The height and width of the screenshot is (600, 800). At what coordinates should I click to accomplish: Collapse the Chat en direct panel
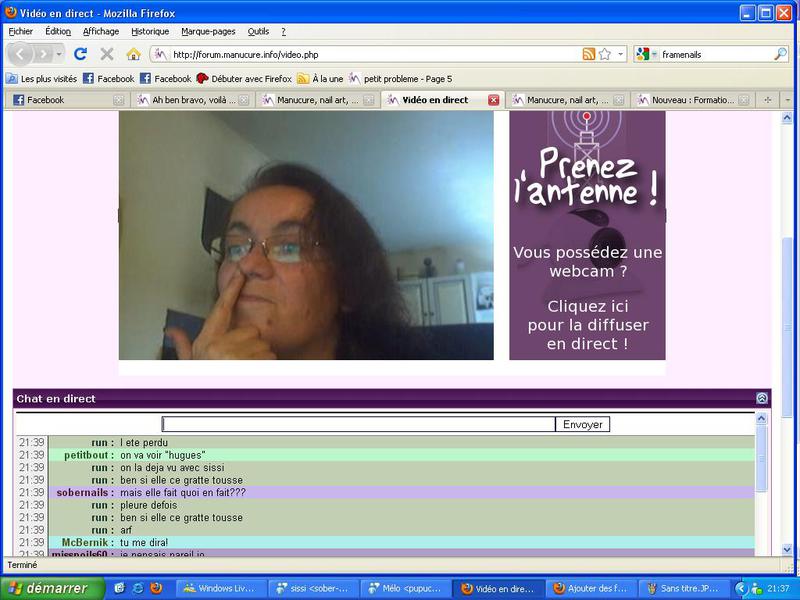(762, 398)
